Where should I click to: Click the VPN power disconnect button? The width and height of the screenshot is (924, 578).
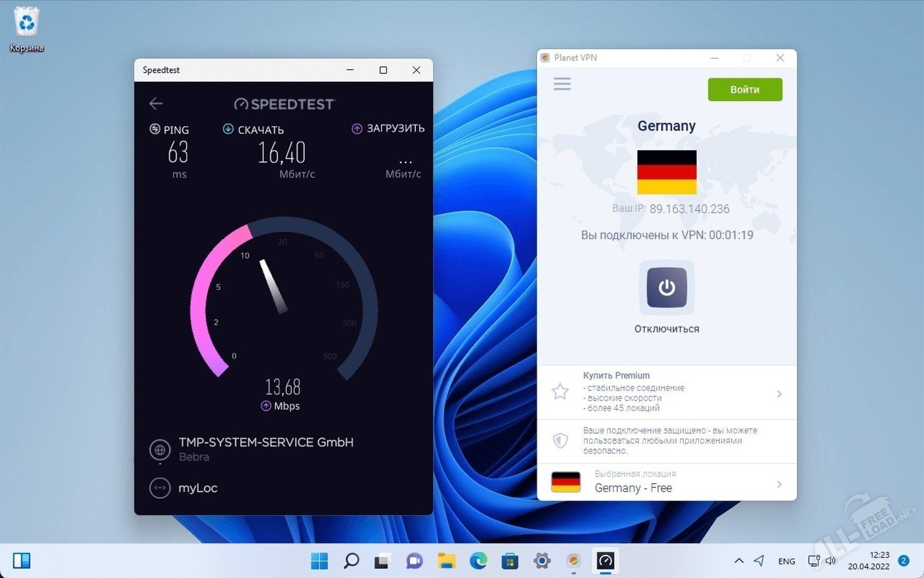[666, 288]
